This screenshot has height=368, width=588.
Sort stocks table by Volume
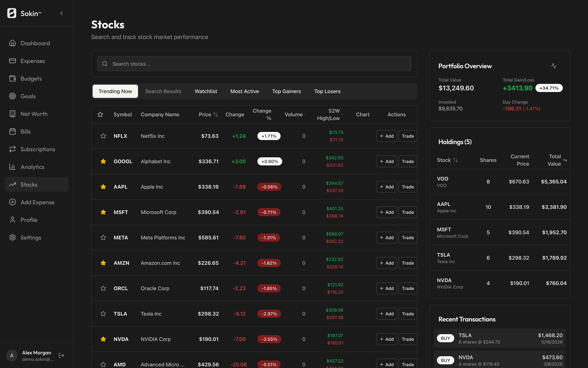click(x=295, y=114)
